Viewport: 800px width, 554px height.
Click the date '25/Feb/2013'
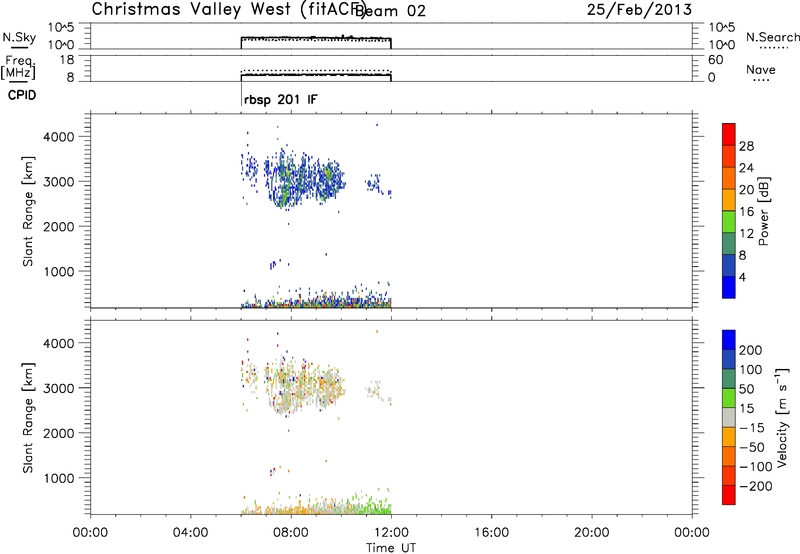coord(639,9)
